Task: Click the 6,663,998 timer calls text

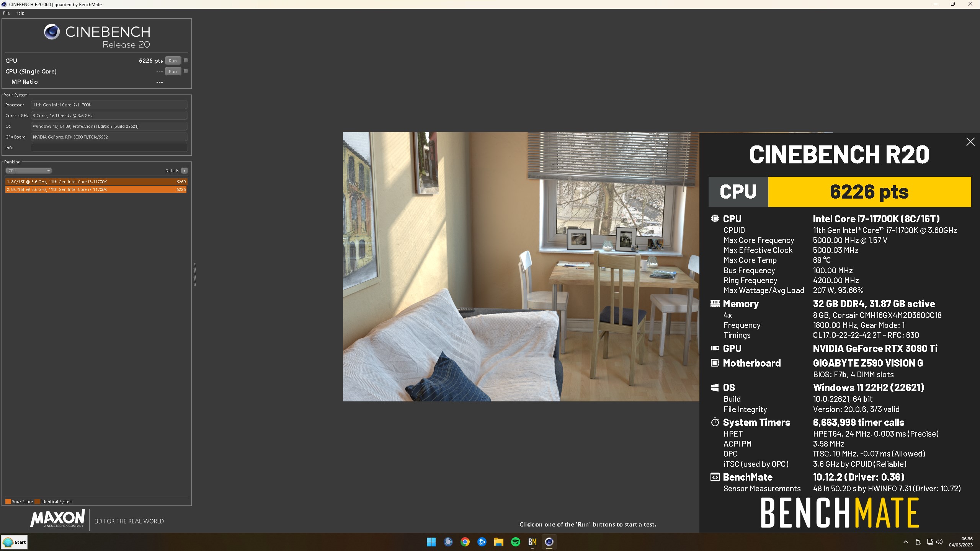Action: pyautogui.click(x=858, y=422)
